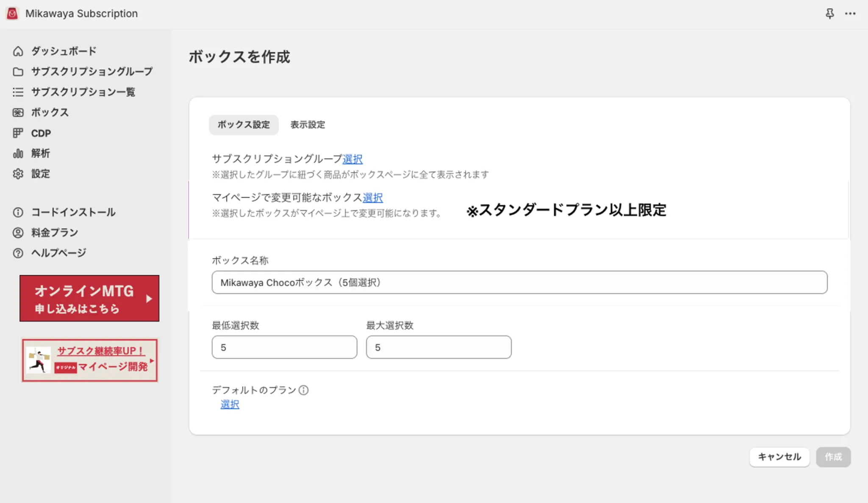Screen dimensions: 868x503
Task: Pin the app with the pin icon
Action: coord(829,14)
